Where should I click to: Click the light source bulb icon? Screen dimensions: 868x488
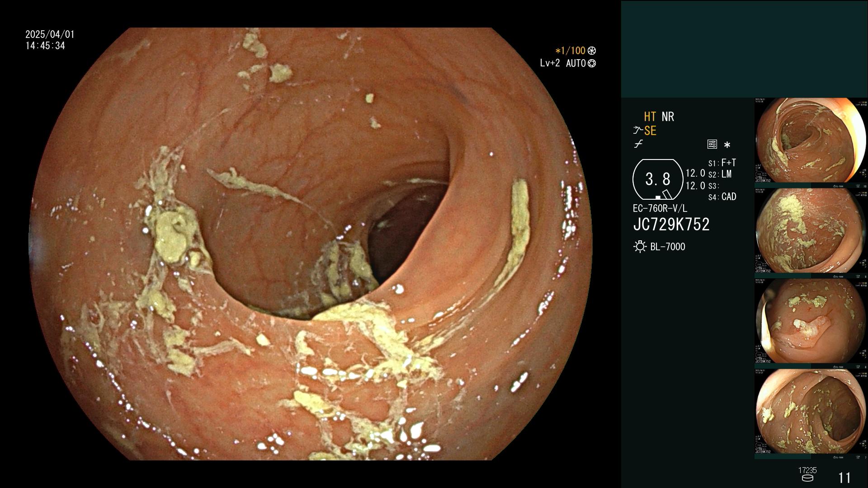pos(640,247)
